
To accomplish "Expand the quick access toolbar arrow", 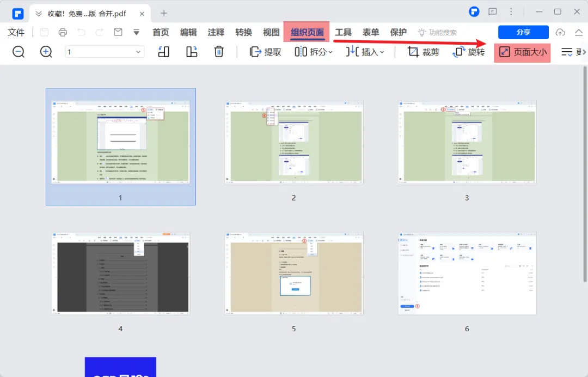I will point(136,32).
